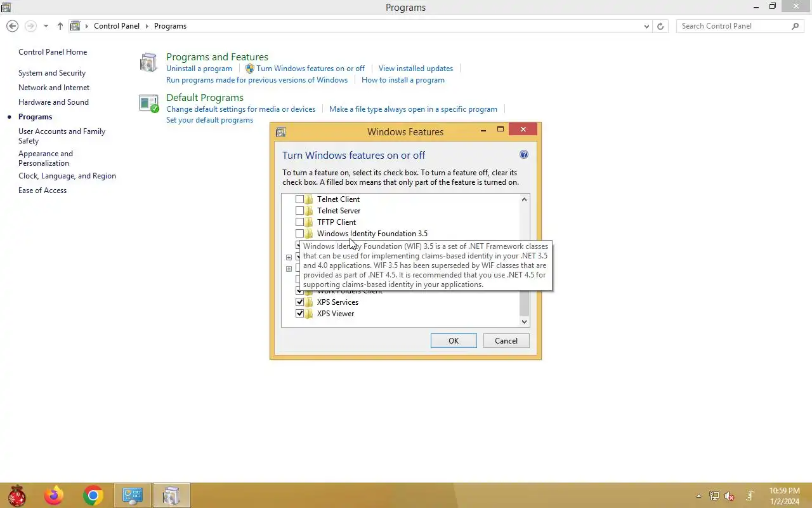Viewport: 812px width, 508px height.
Task: Open Make a file type always open link
Action: [413, 109]
